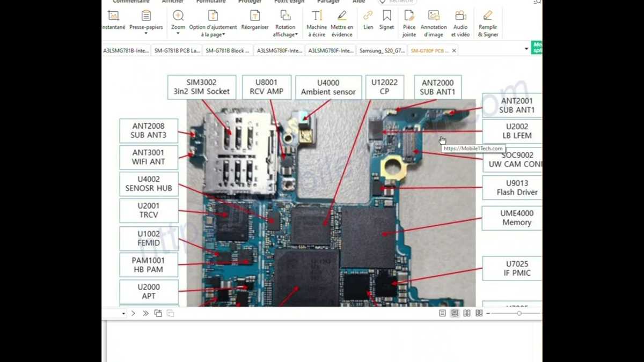Click the zoom out minus button

point(488,313)
